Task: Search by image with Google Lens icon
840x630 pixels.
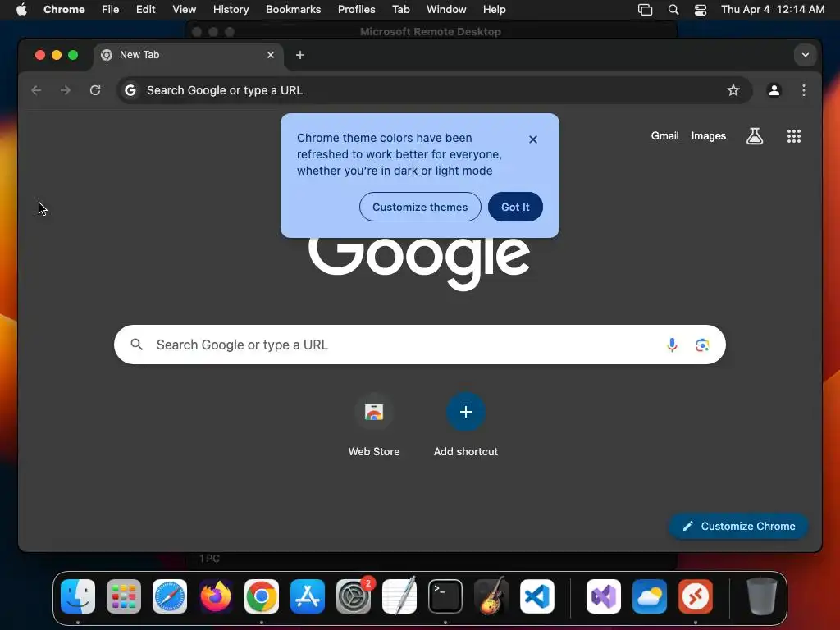Action: (702, 345)
